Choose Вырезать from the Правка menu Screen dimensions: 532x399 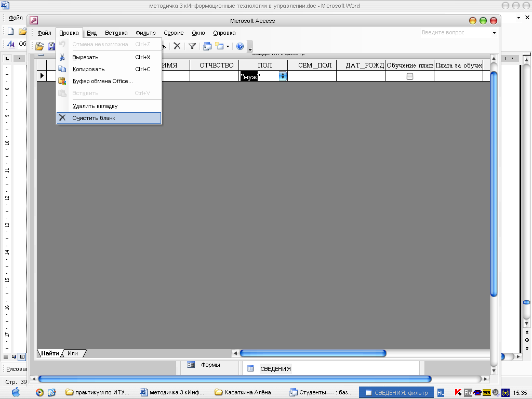point(109,57)
